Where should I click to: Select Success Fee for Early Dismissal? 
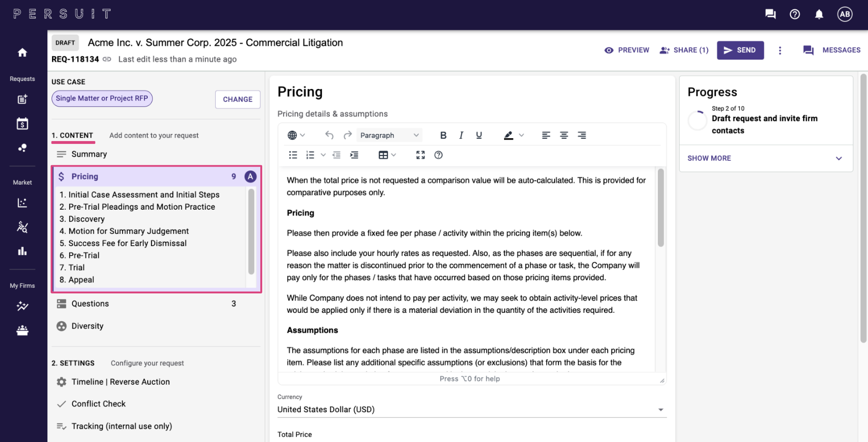[x=123, y=243]
